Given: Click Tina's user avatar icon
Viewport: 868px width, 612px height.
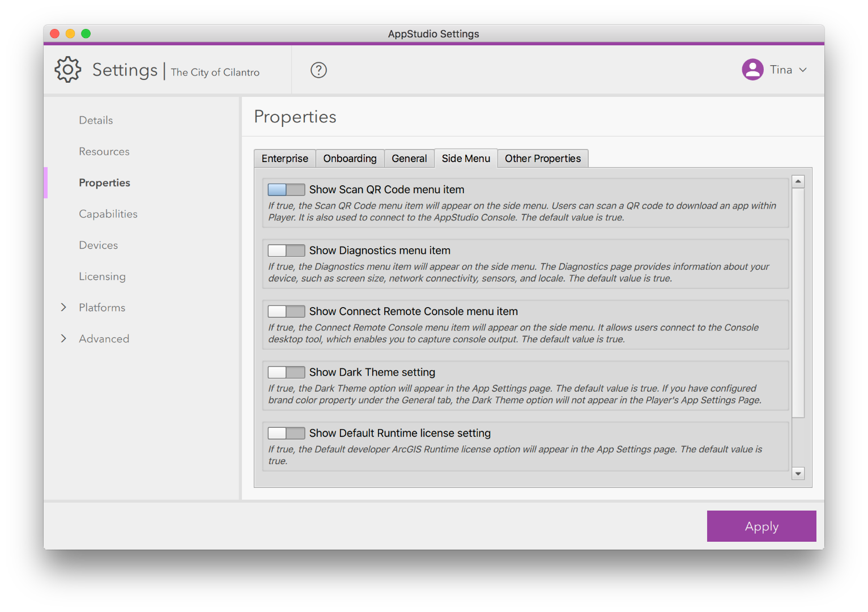Looking at the screenshot, I should (x=752, y=70).
